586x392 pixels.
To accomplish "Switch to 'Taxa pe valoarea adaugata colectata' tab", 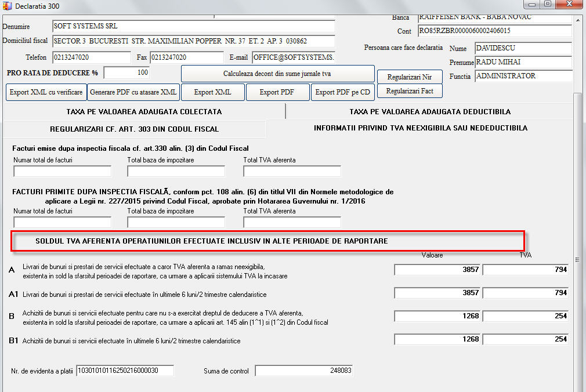I will tap(144, 111).
